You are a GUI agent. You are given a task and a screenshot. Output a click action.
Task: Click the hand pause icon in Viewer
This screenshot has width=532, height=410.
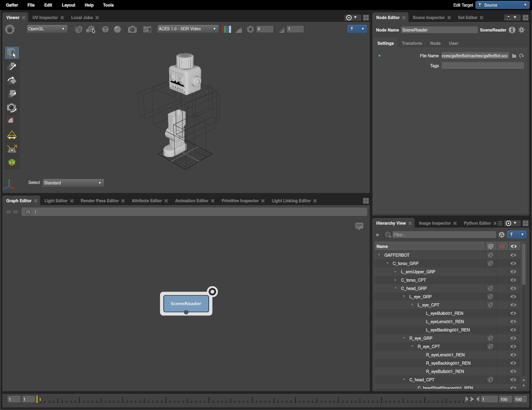click(10, 29)
